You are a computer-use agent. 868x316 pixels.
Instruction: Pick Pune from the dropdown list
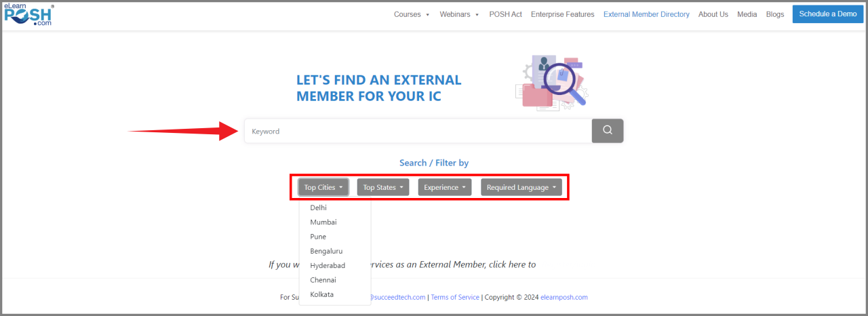[x=318, y=237]
